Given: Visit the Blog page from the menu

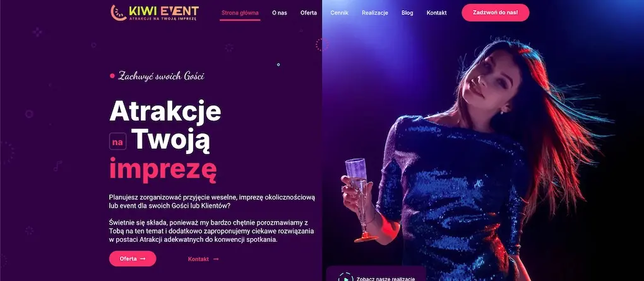Looking at the screenshot, I should pos(407,13).
